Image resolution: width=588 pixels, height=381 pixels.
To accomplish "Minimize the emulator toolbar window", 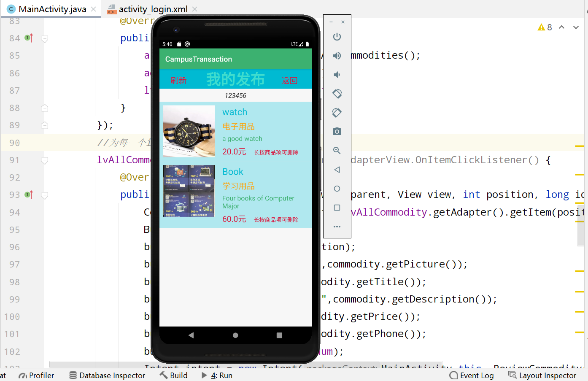I will tap(331, 22).
